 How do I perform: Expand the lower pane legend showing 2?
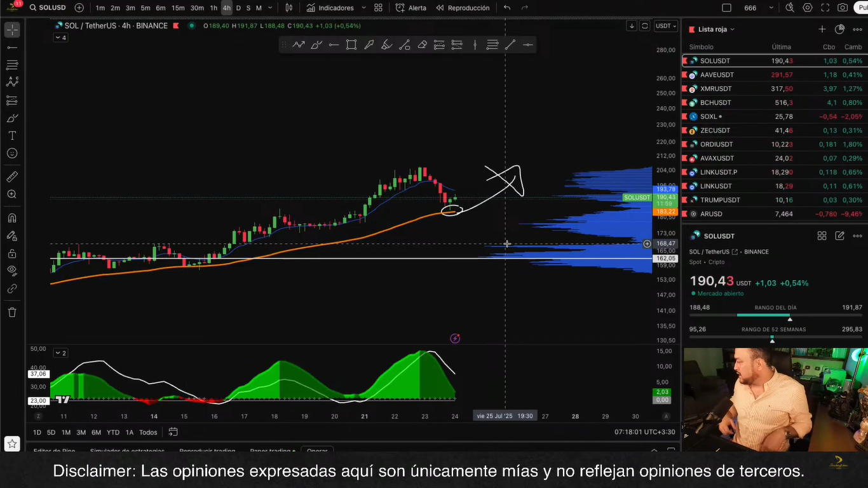click(x=60, y=353)
